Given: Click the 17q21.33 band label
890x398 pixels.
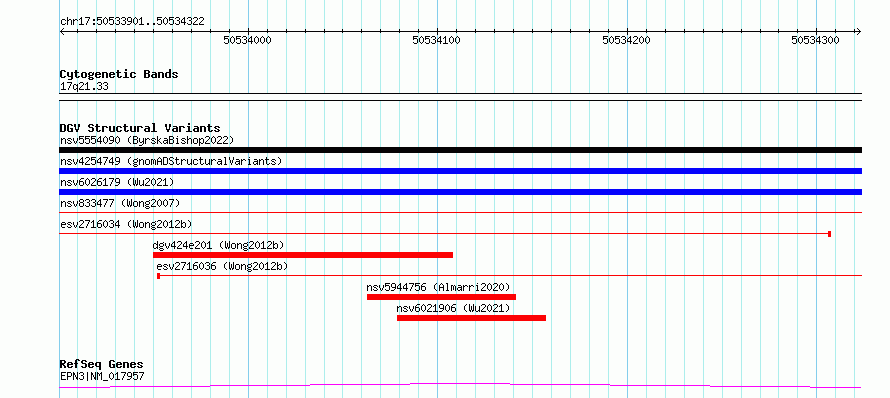Looking at the screenshot, I should (x=84, y=86).
